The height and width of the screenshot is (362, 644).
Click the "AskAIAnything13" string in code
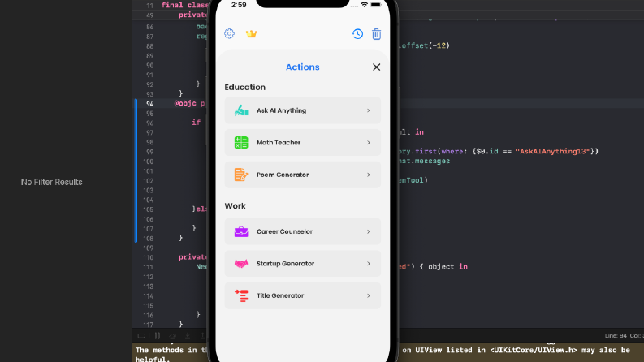coord(552,151)
